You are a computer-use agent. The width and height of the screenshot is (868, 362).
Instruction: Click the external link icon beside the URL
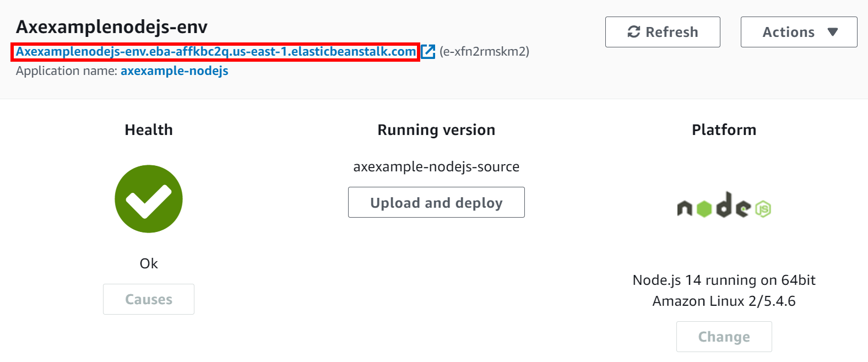[428, 52]
